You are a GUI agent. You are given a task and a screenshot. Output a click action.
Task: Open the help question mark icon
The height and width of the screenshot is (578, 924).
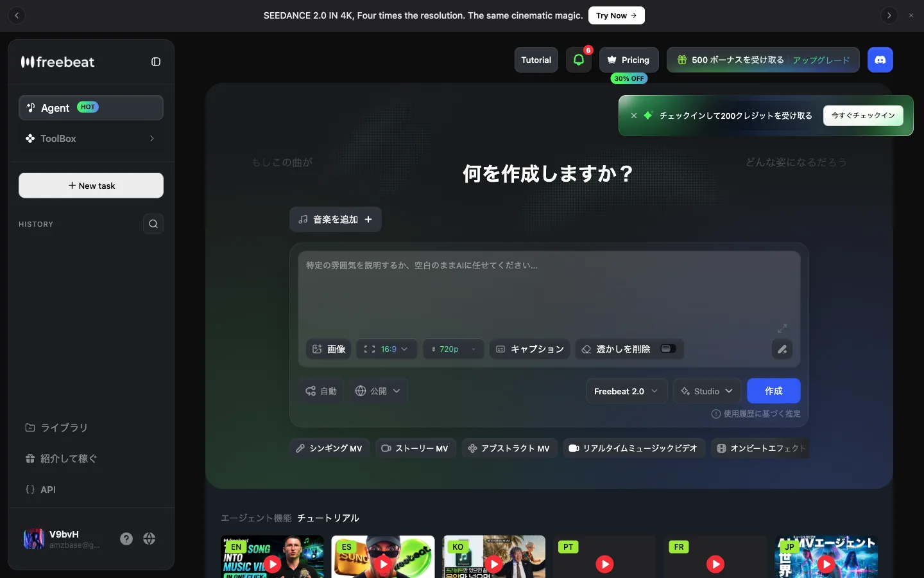pyautogui.click(x=126, y=539)
